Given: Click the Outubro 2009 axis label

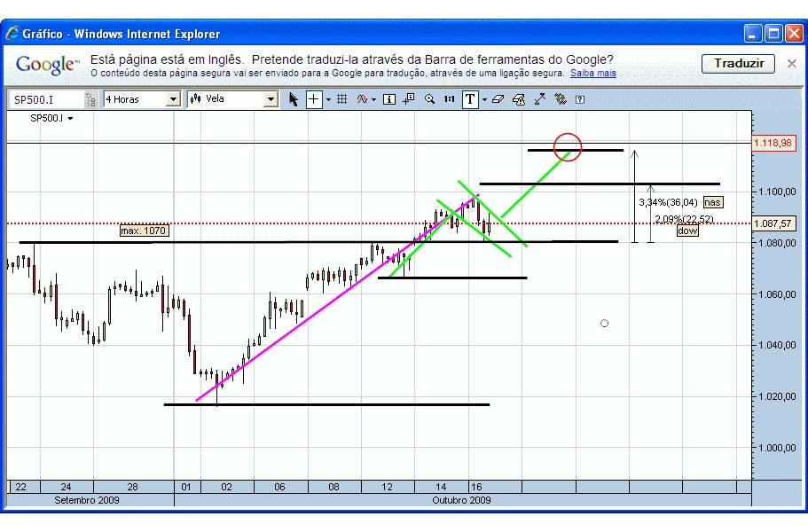Looking at the screenshot, I should pos(461,500).
